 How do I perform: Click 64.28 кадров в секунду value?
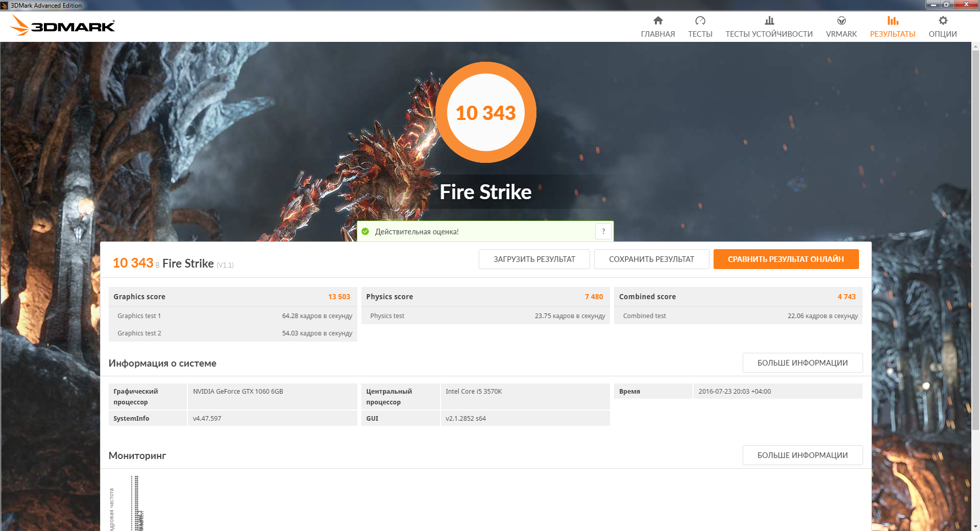point(317,316)
